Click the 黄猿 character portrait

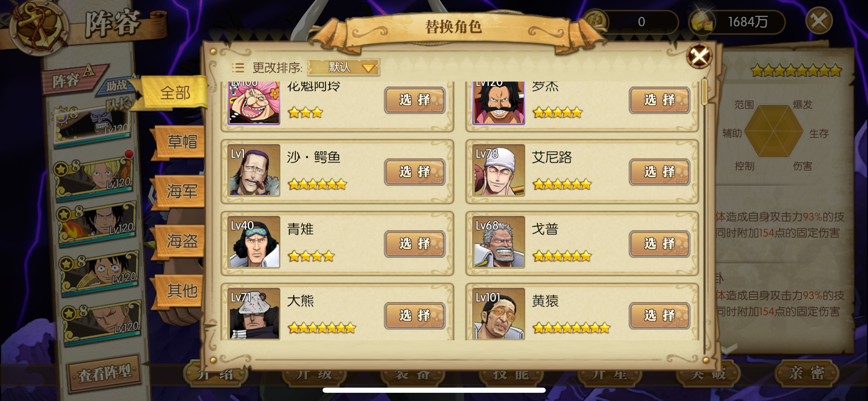point(499,314)
